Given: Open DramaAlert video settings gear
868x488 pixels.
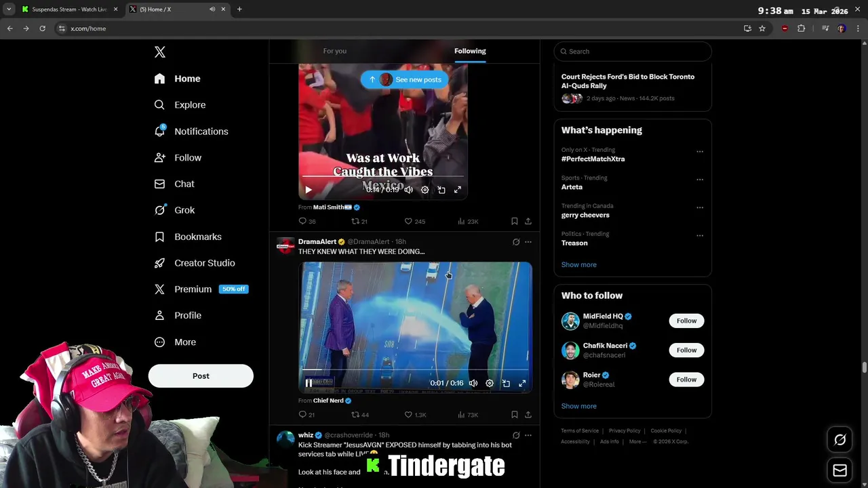Looking at the screenshot, I should [490, 383].
